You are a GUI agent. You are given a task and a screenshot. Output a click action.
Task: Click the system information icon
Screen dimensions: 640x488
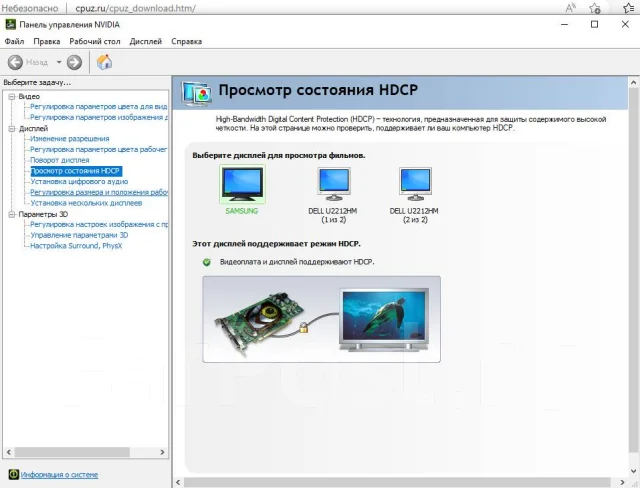(13, 474)
